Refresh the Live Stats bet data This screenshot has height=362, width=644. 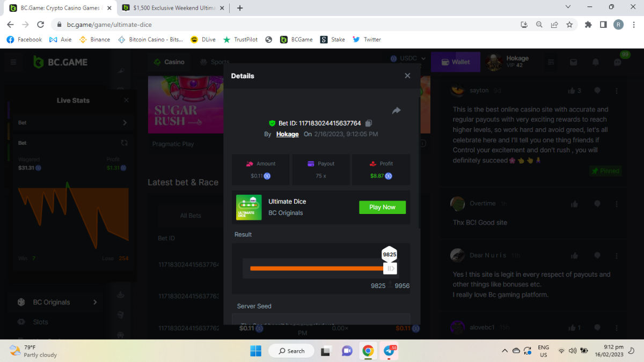125,143
